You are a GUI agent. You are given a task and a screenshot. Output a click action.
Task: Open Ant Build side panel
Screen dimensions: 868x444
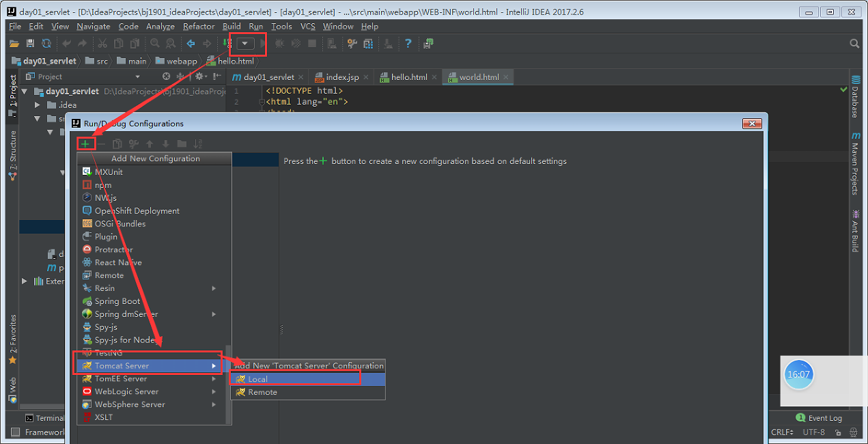(854, 231)
